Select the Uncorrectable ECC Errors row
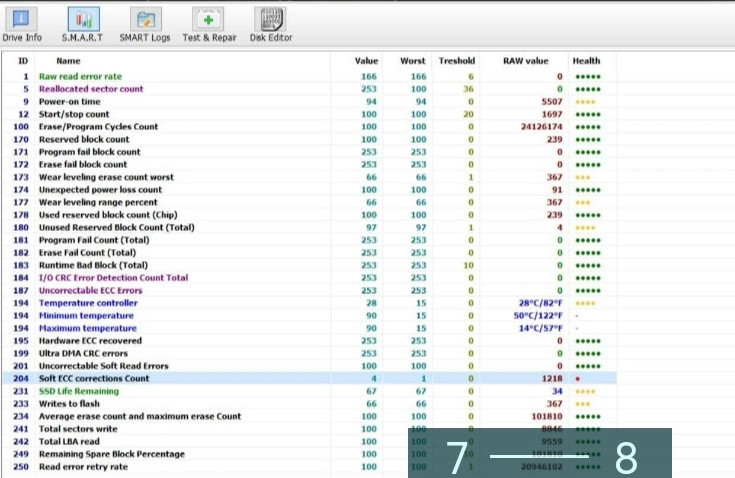The width and height of the screenshot is (735, 478). (x=90, y=291)
